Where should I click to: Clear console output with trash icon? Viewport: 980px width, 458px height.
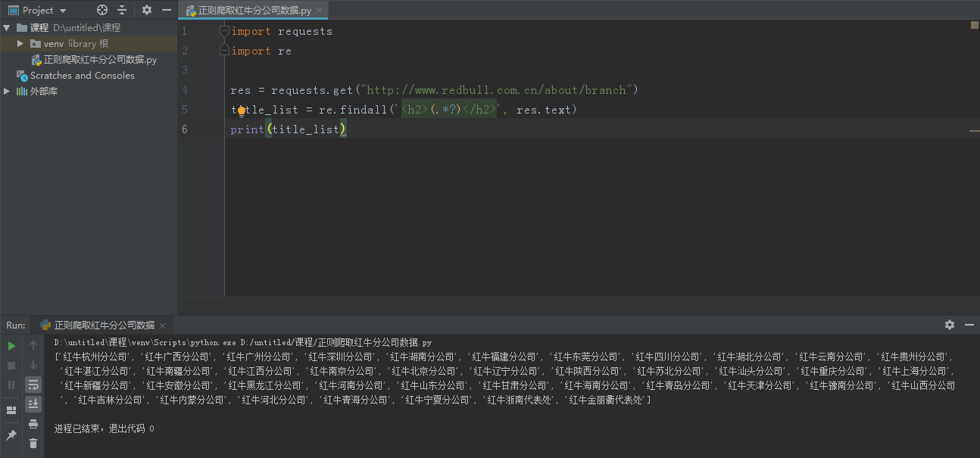click(33, 444)
